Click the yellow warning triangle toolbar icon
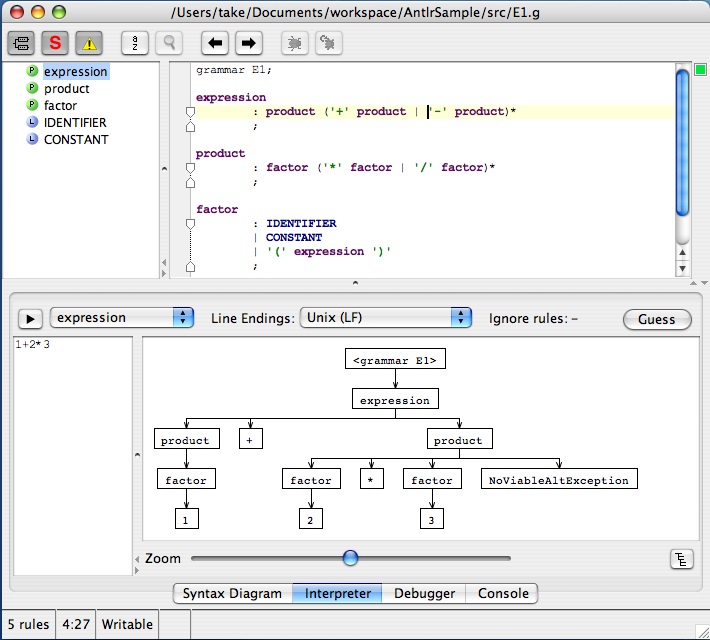 tap(89, 43)
